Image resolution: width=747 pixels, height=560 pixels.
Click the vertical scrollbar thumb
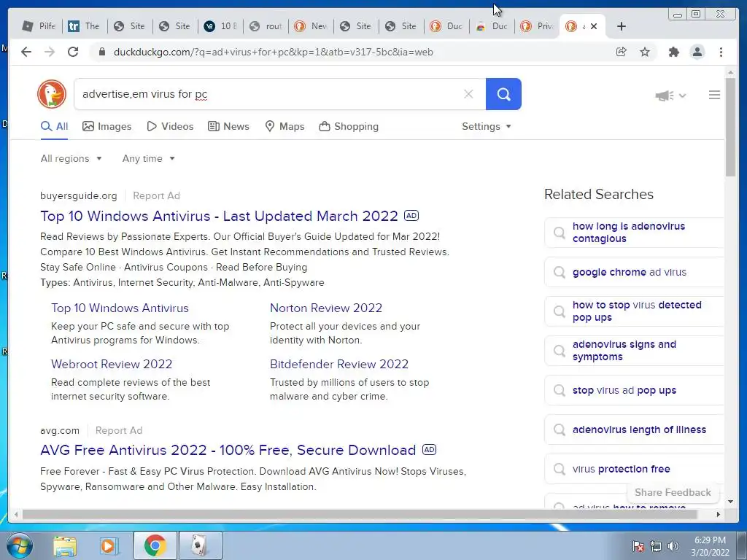[730, 127]
